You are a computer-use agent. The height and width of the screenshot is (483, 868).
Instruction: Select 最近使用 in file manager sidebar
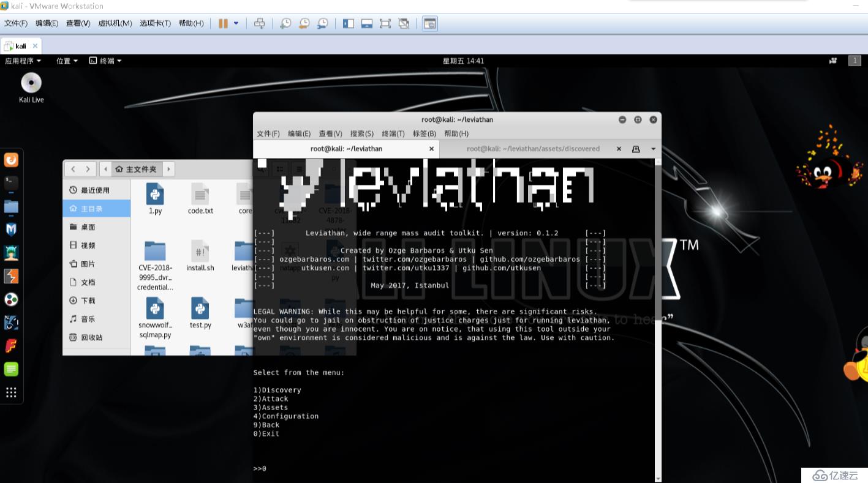coord(97,190)
